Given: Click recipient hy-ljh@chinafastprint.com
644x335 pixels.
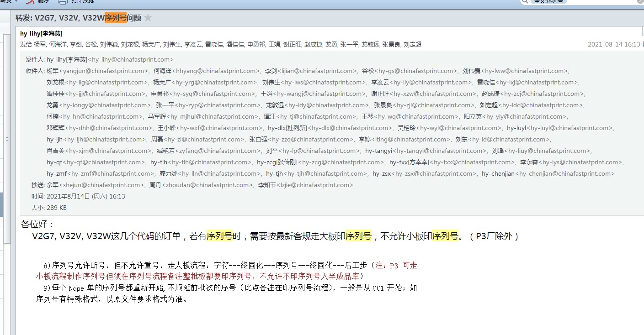Looking at the screenshot, I should pyautogui.click(x=97, y=139).
